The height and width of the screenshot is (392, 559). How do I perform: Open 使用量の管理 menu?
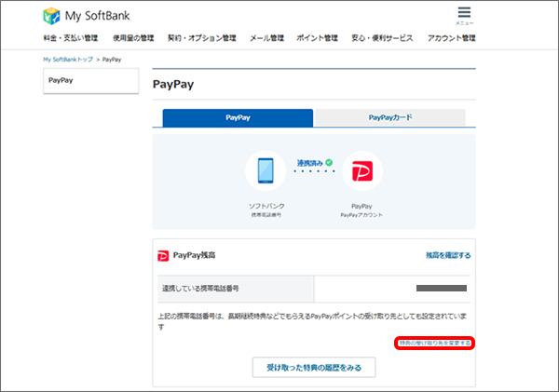133,38
